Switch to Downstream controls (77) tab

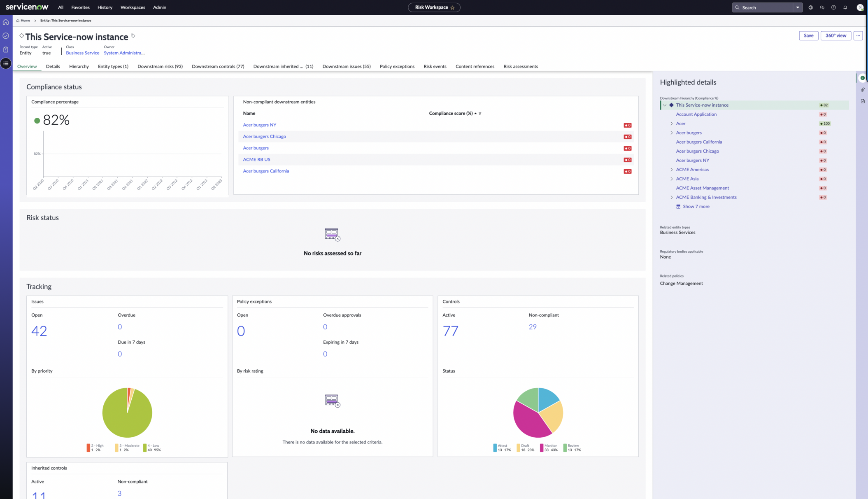pos(218,66)
